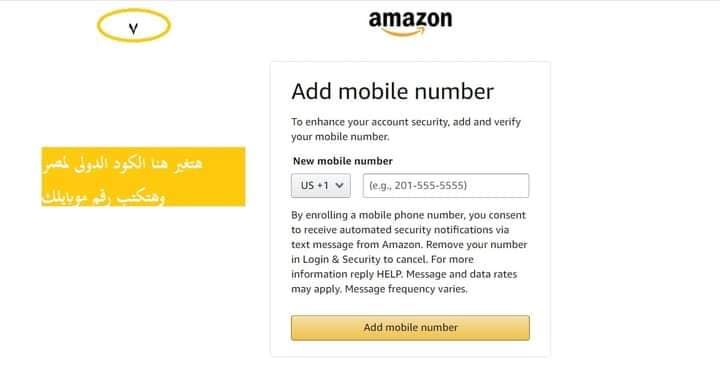Click the New mobile number label
The width and height of the screenshot is (720, 372).
(x=343, y=161)
